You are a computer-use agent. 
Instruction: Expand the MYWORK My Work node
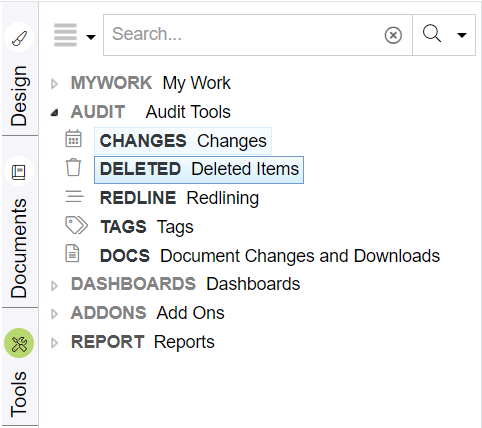point(55,84)
